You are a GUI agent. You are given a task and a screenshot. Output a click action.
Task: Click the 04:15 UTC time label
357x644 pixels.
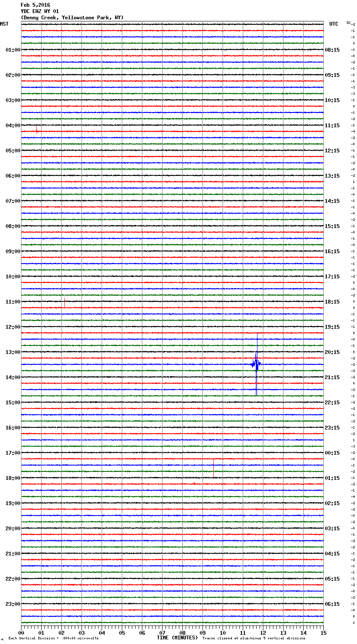(332, 554)
